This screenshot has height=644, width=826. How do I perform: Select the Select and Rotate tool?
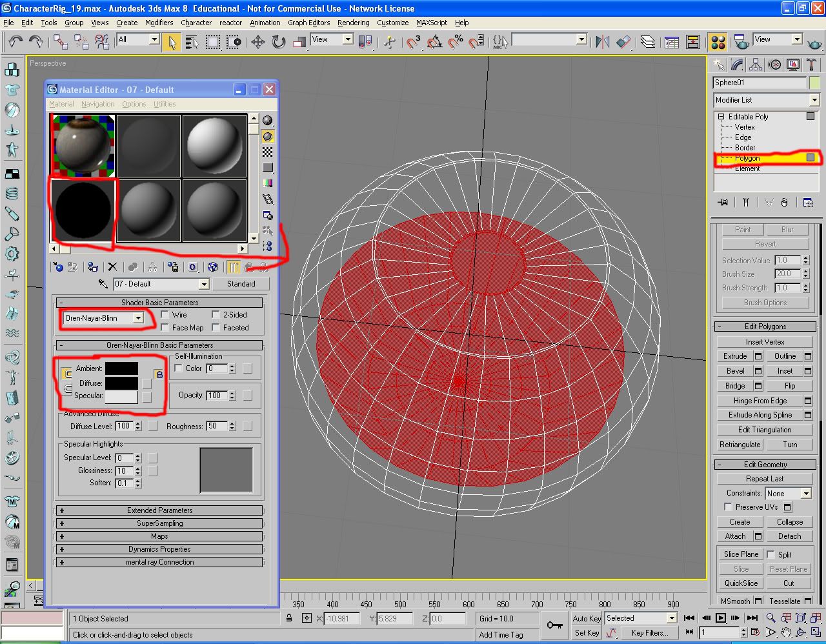tap(279, 43)
